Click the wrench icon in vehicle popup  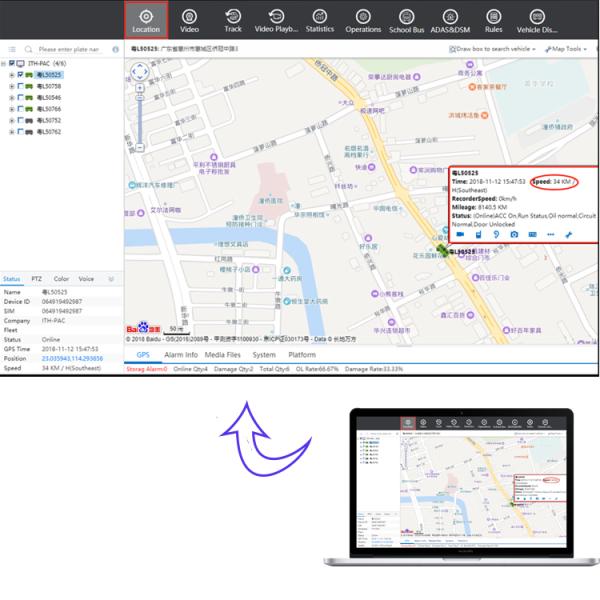(569, 234)
